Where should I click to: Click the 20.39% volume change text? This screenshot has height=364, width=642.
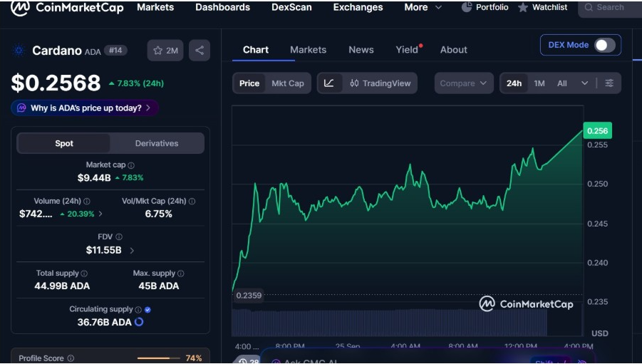(x=81, y=214)
